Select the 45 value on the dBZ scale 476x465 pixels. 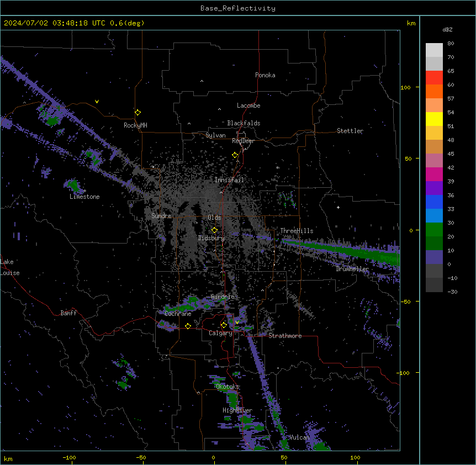tap(451, 154)
